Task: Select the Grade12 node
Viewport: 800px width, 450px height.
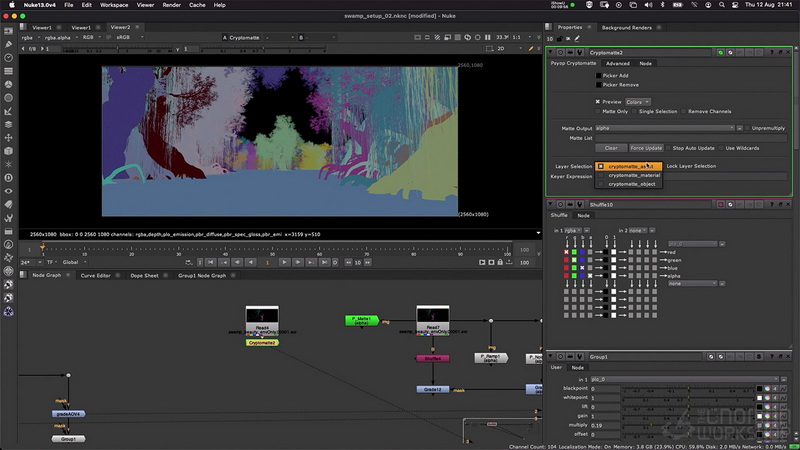Action: tap(433, 389)
